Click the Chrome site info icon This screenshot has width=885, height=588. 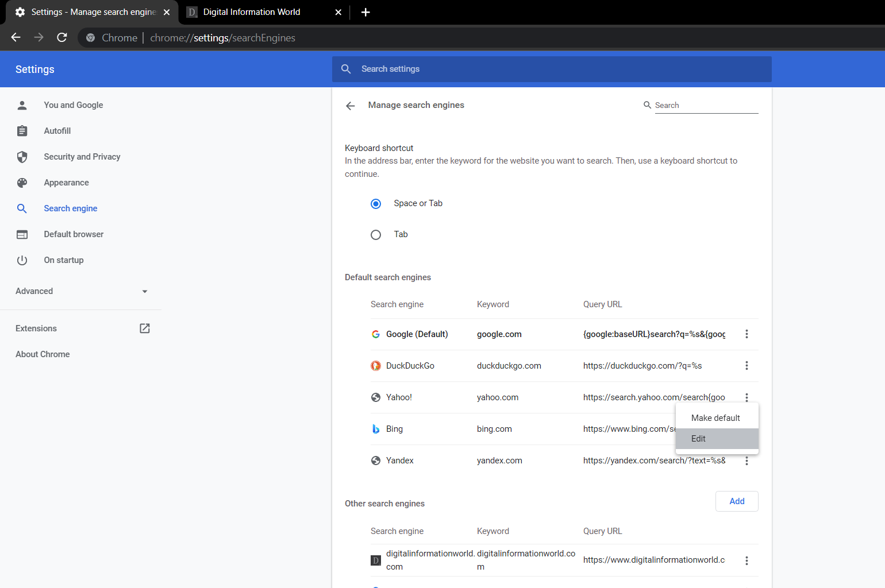(x=90, y=38)
